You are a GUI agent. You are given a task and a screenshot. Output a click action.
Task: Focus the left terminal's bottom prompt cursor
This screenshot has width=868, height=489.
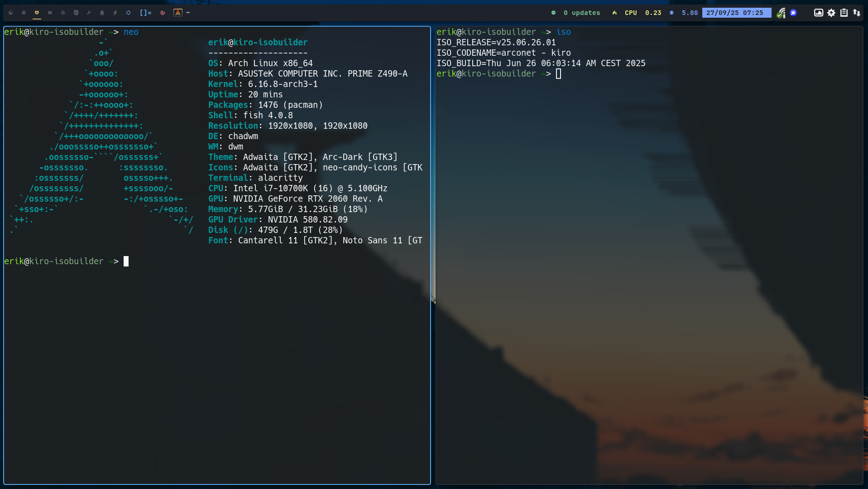[x=126, y=261]
